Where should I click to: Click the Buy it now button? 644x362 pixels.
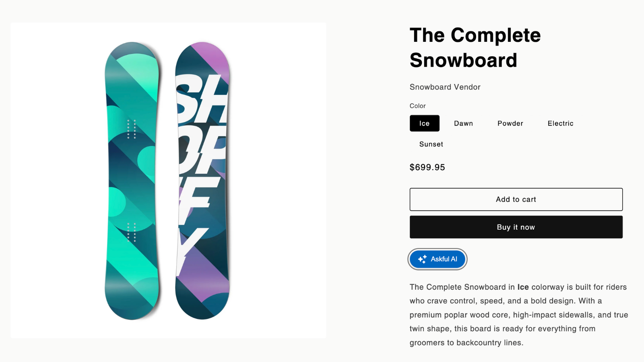[516, 227]
